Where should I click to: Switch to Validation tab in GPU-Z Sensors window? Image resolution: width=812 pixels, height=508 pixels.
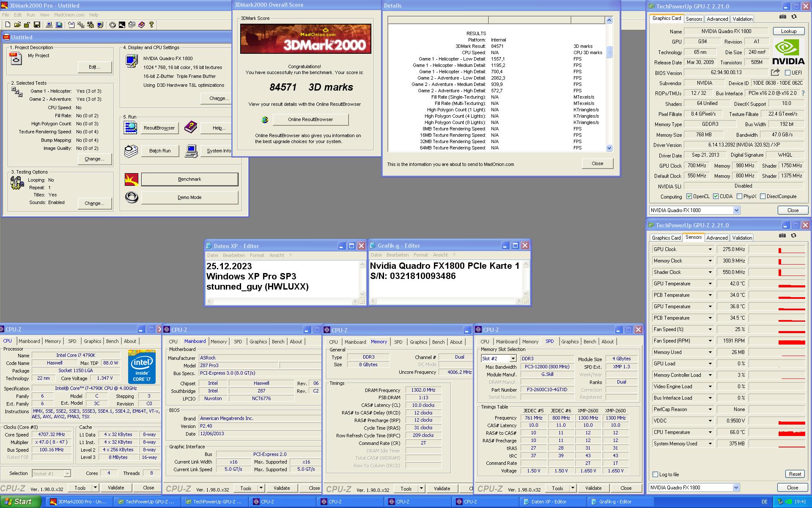(742, 238)
